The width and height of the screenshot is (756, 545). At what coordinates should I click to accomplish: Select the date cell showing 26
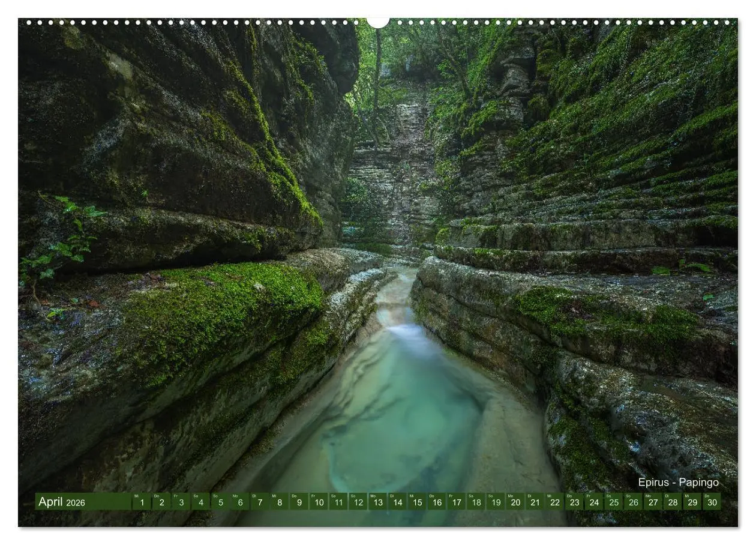(632, 504)
